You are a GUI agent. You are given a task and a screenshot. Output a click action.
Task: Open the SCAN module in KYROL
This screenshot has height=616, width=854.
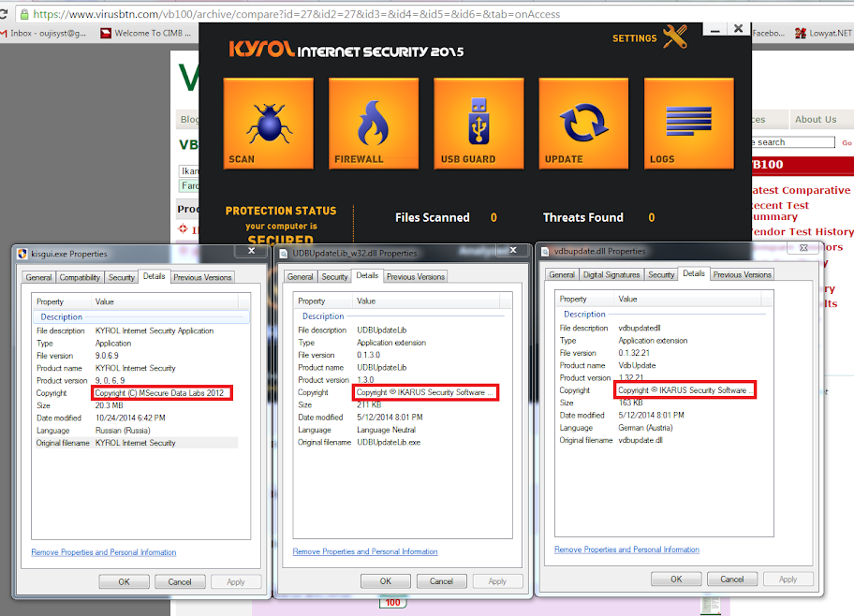269,123
